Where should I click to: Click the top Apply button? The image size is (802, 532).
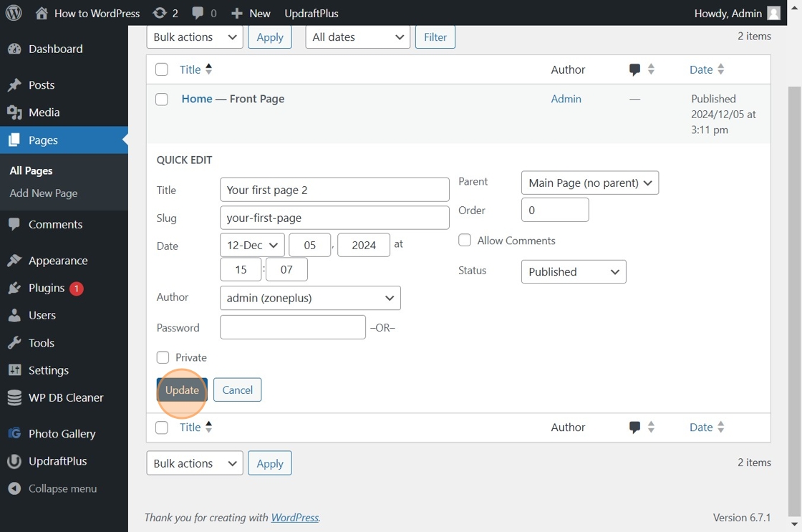269,37
